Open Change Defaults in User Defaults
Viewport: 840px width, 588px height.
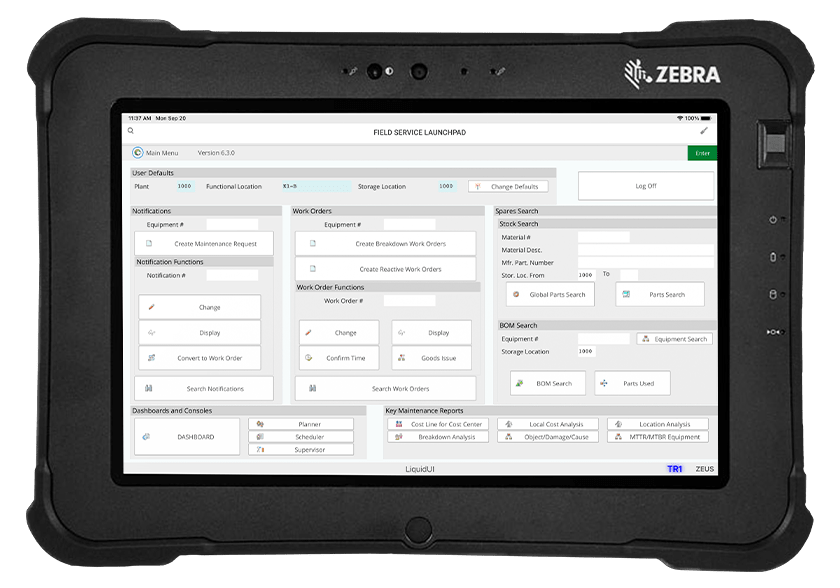click(x=508, y=187)
